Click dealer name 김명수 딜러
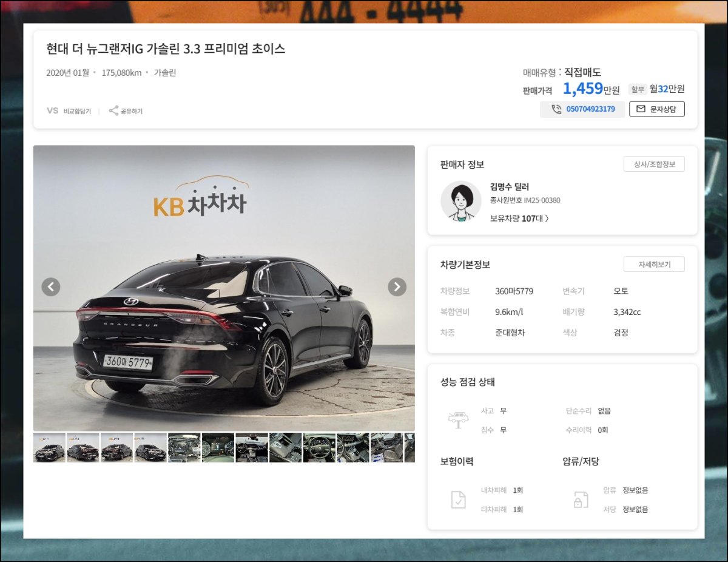Image resolution: width=728 pixels, height=562 pixels. (510, 187)
